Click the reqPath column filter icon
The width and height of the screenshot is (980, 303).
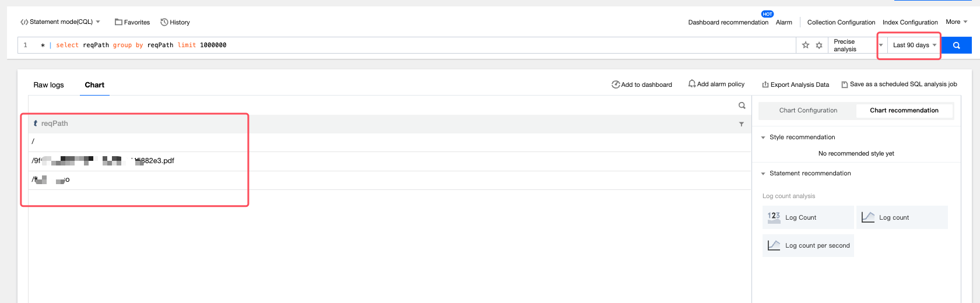click(x=742, y=124)
